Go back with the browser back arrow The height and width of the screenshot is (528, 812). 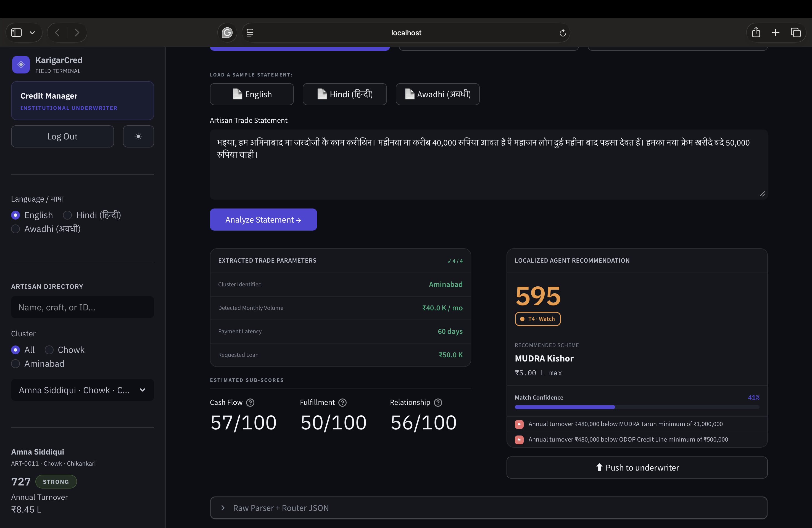point(57,32)
